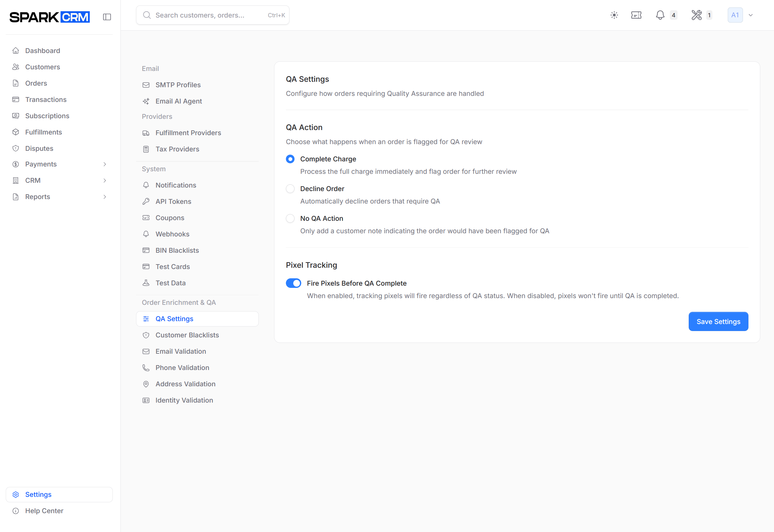Open the Notifications settings page
Image resolution: width=774 pixels, height=532 pixels.
[x=197, y=185]
